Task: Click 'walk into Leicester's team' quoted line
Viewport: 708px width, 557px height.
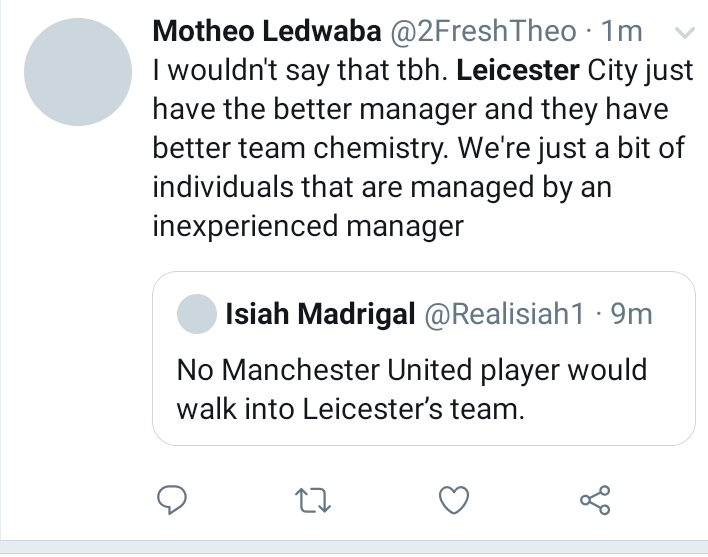Action: click(350, 409)
